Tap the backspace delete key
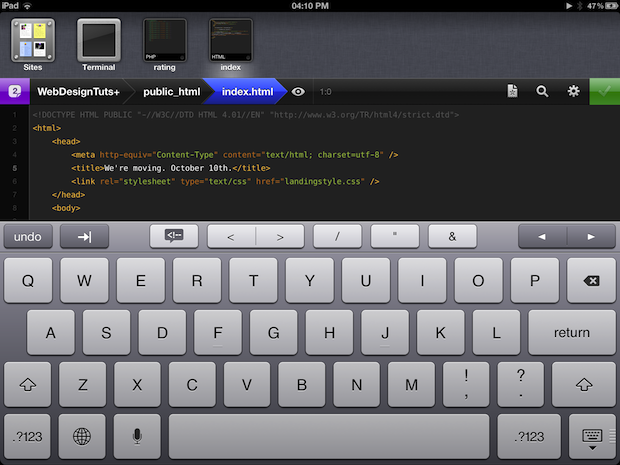The image size is (620, 465). [x=591, y=281]
